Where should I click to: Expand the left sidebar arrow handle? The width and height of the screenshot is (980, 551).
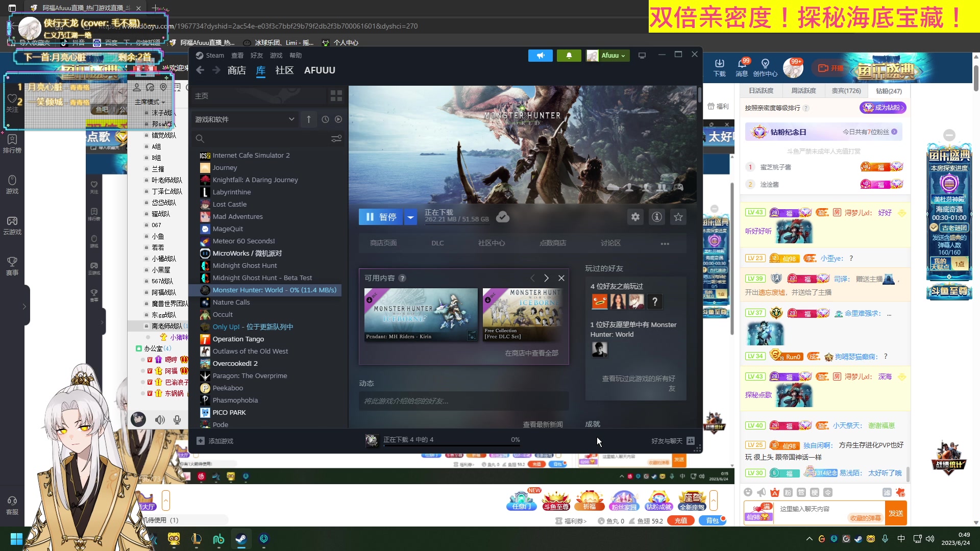click(x=24, y=307)
